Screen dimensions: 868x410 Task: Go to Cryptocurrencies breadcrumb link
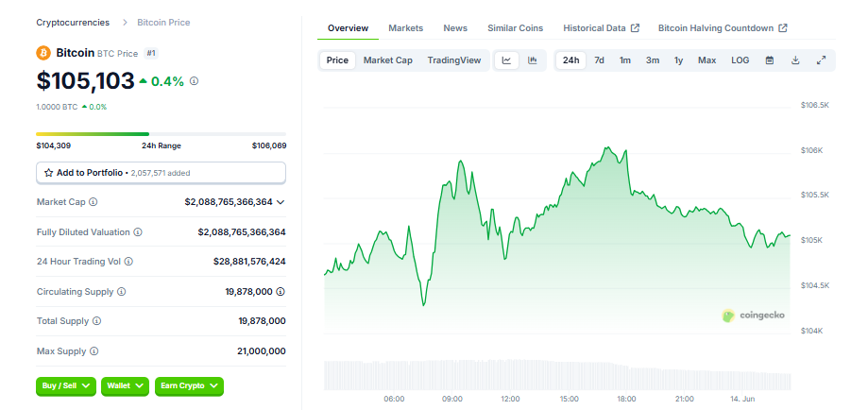point(73,23)
